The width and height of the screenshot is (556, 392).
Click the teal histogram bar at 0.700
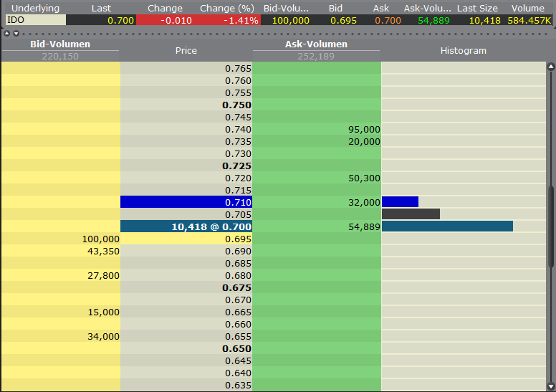[447, 226]
